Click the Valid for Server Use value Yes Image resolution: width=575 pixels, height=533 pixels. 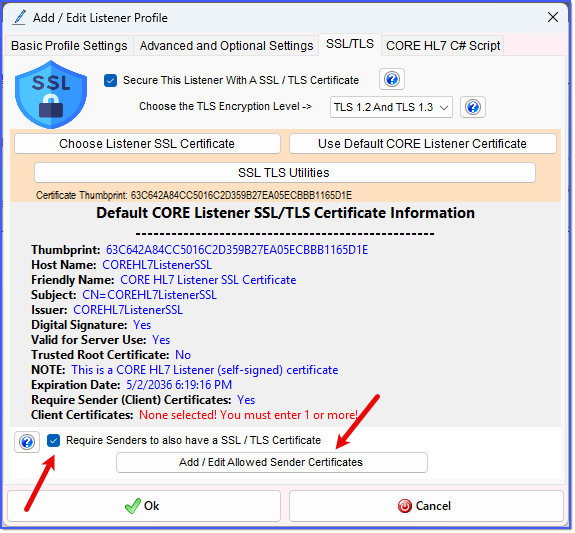161,340
